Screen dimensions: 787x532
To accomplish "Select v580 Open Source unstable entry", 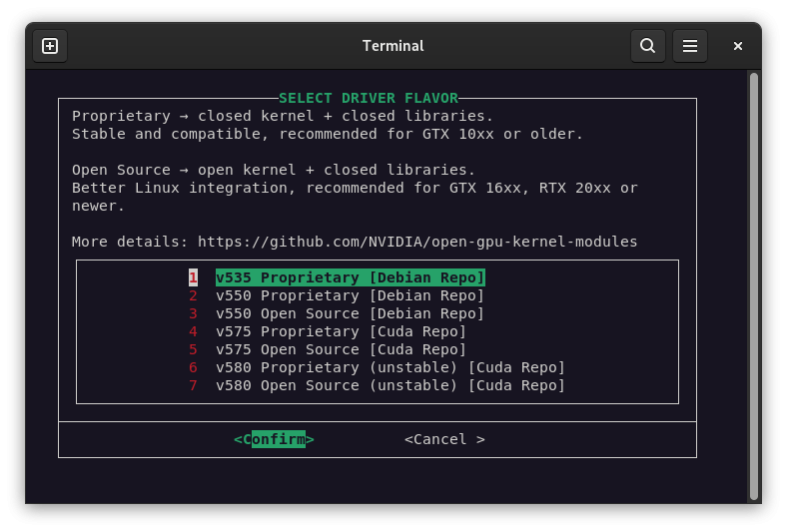I will (x=390, y=385).
